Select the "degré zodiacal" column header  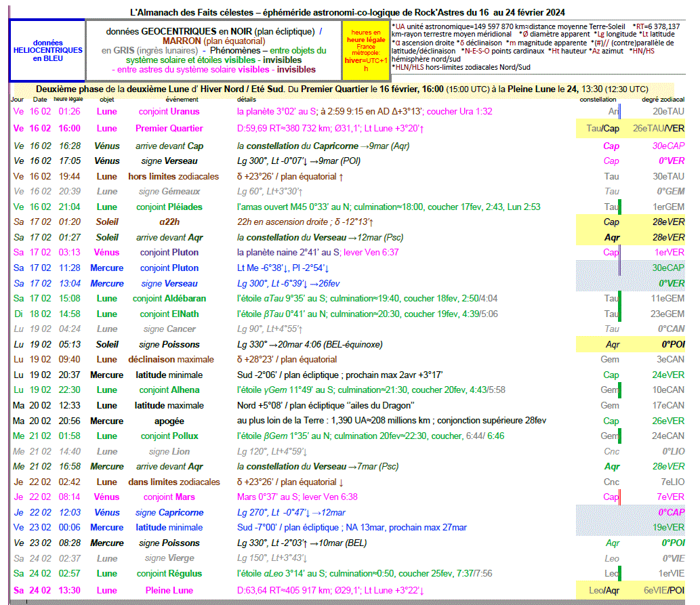click(663, 100)
